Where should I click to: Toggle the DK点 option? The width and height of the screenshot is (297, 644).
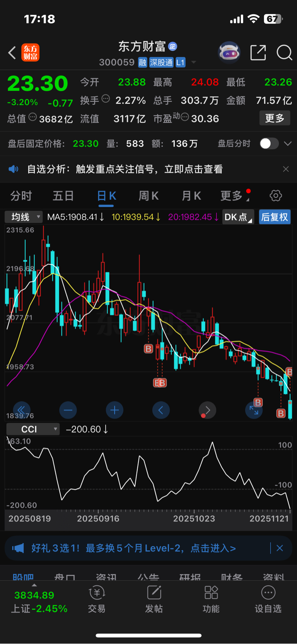tap(238, 217)
